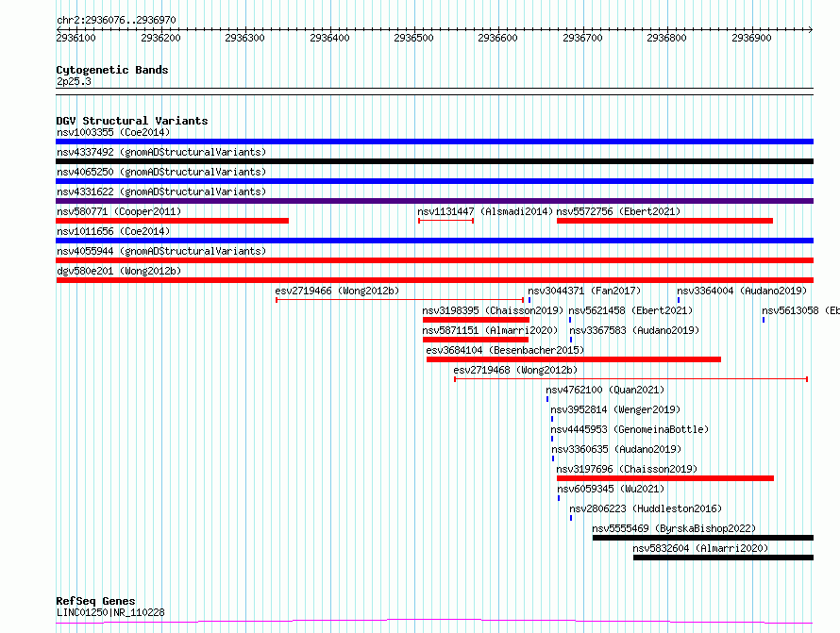
Task: Select the nsv1131447 interval line
Action: coord(445,221)
